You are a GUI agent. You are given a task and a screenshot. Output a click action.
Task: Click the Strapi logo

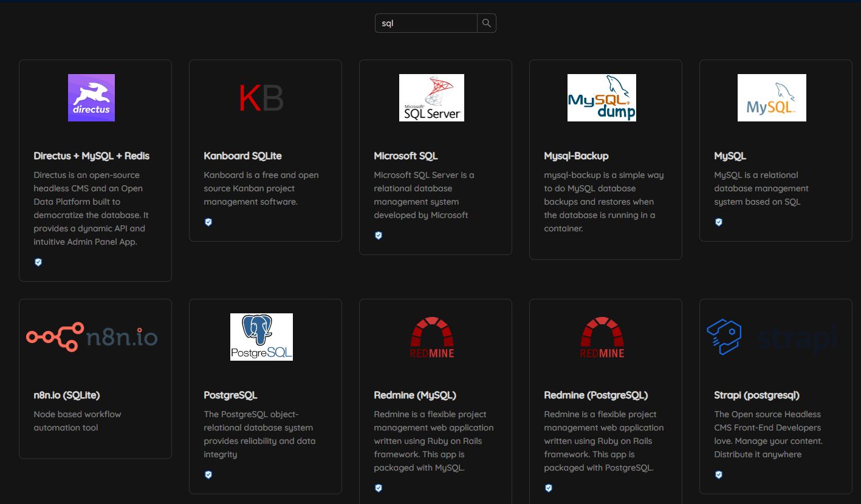(x=772, y=337)
